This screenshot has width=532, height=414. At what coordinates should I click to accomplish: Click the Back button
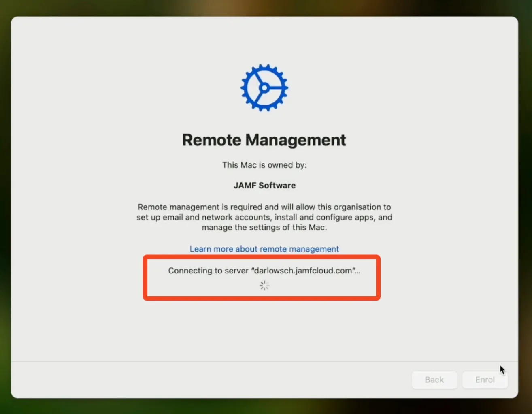[434, 380]
